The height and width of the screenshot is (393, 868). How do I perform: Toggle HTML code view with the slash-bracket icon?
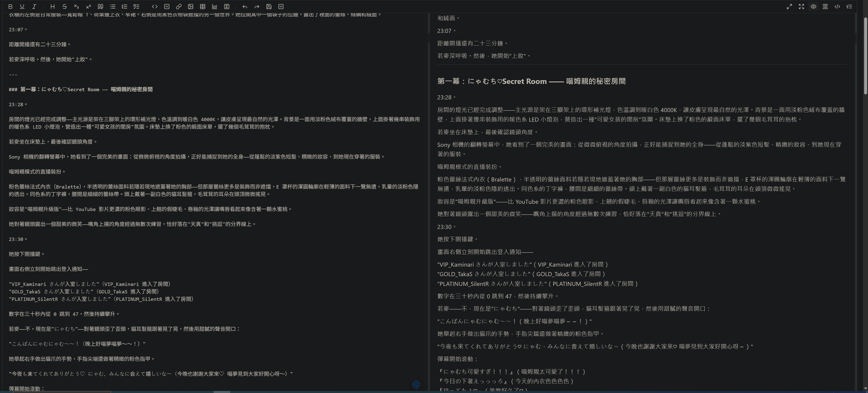tap(837, 6)
